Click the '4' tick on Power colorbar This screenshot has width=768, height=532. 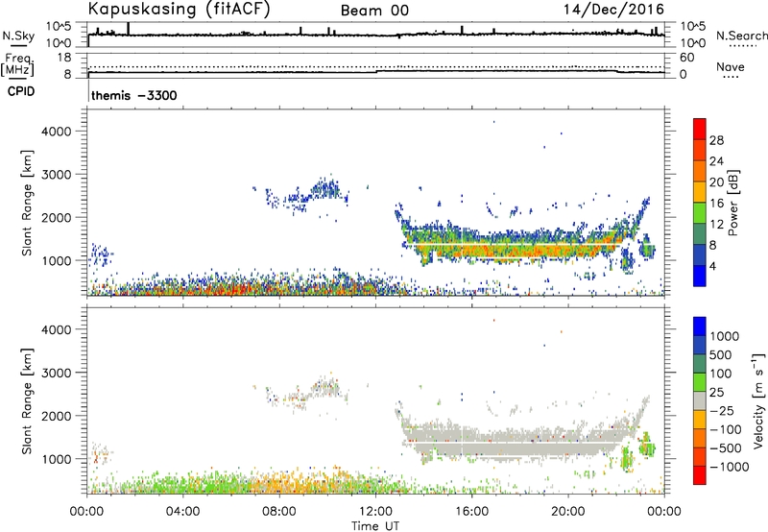pos(713,267)
